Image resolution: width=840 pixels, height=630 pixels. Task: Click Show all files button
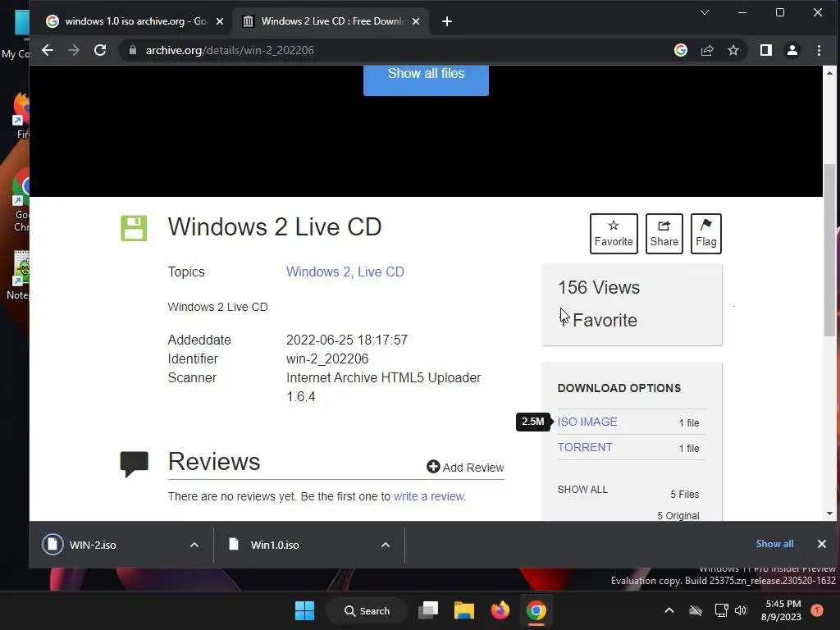pyautogui.click(x=426, y=80)
